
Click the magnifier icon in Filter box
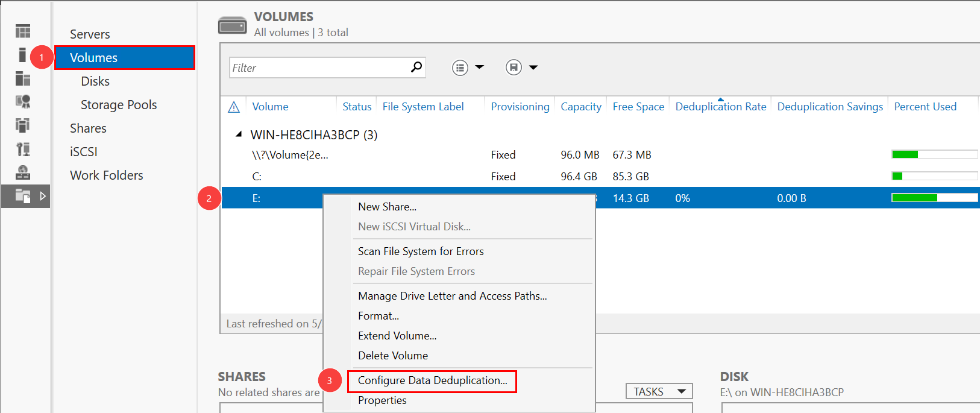(x=416, y=67)
